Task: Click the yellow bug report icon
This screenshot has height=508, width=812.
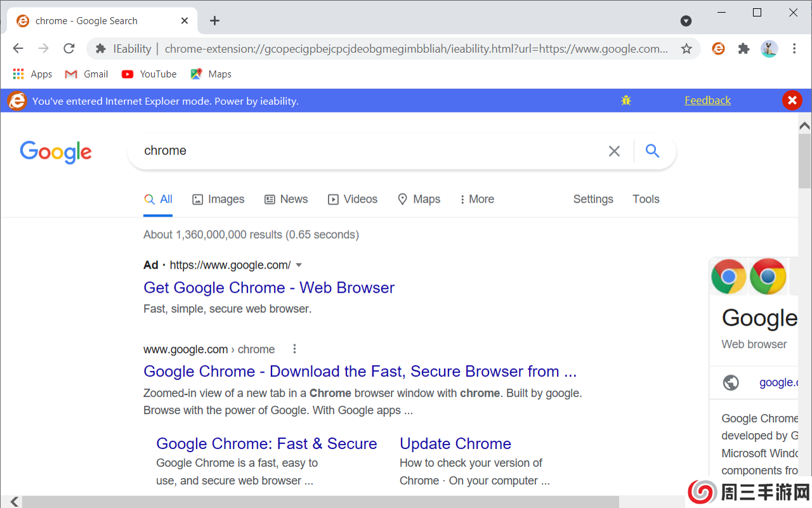Action: click(626, 100)
